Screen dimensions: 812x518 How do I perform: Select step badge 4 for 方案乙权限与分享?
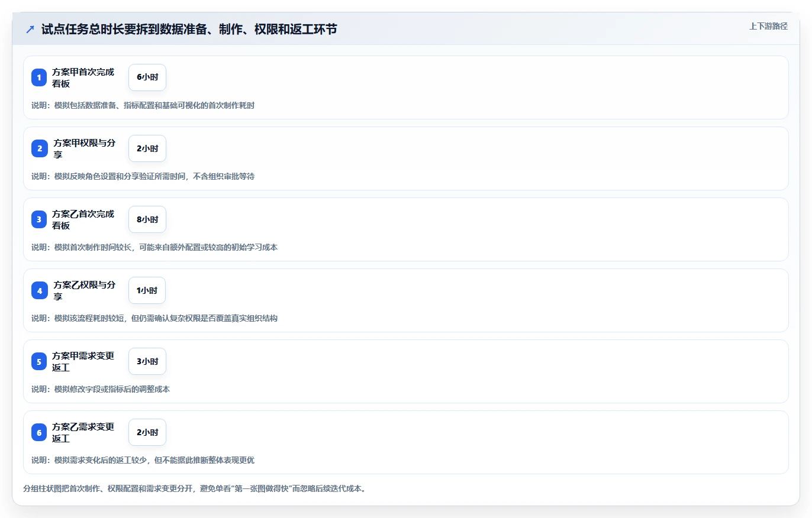(x=40, y=290)
